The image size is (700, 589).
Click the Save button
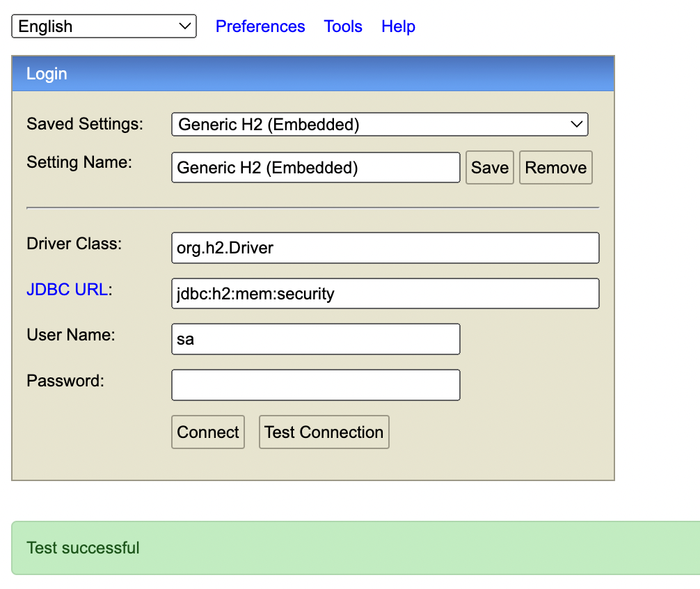coord(490,168)
